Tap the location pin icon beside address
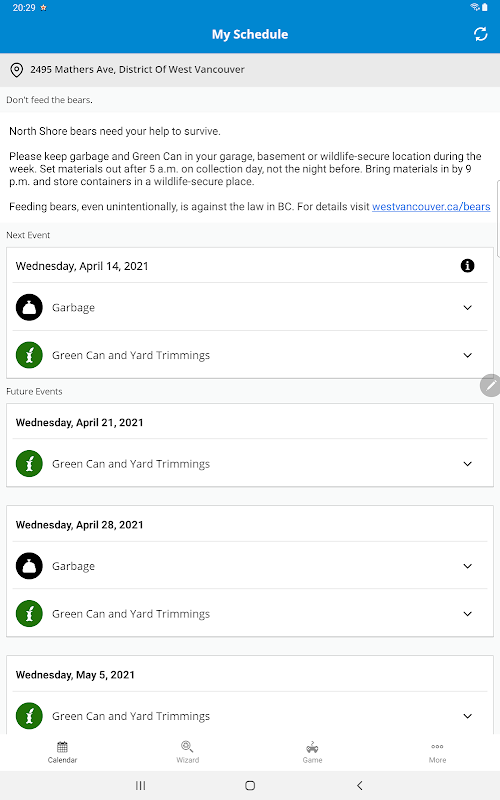The image size is (500, 800). click(x=17, y=70)
